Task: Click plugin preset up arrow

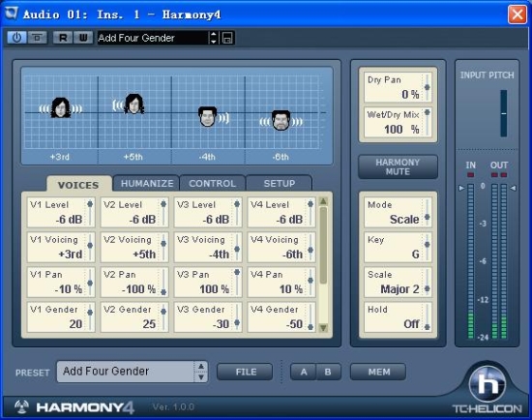Action: point(201,367)
